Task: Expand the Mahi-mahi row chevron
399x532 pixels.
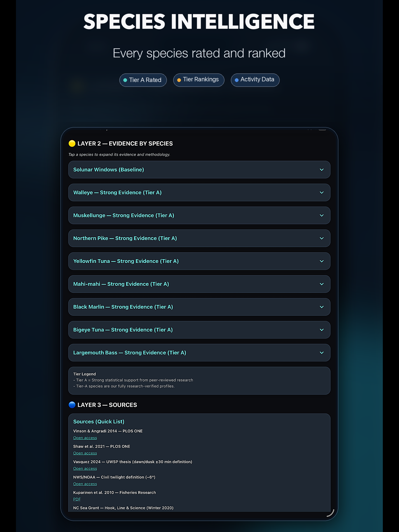Action: [321, 284]
